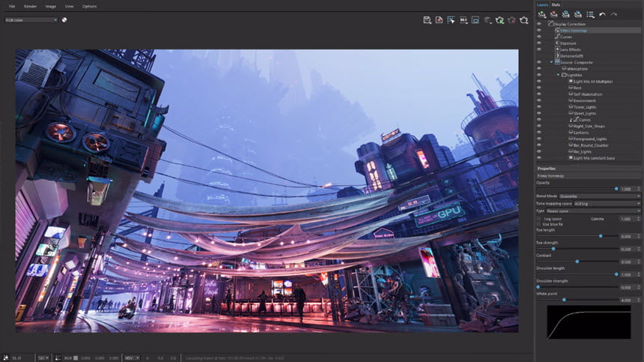Adjust the Opacity slider handle
This screenshot has width=644, height=362.
tap(616, 189)
